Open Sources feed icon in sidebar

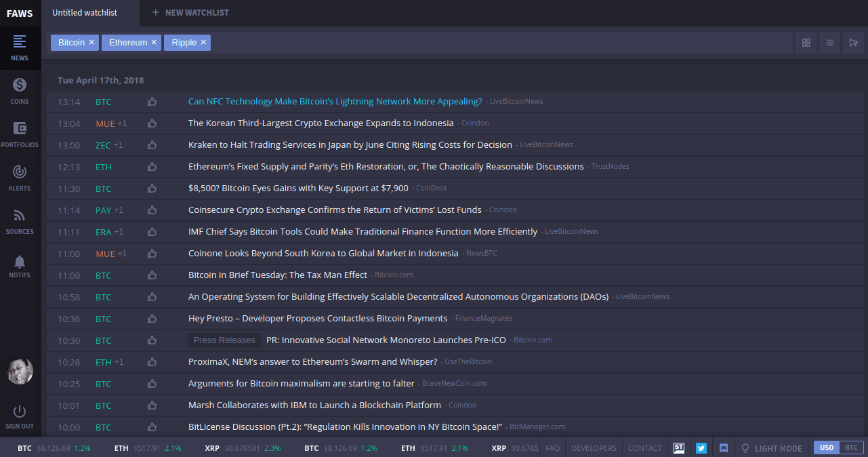point(20,221)
